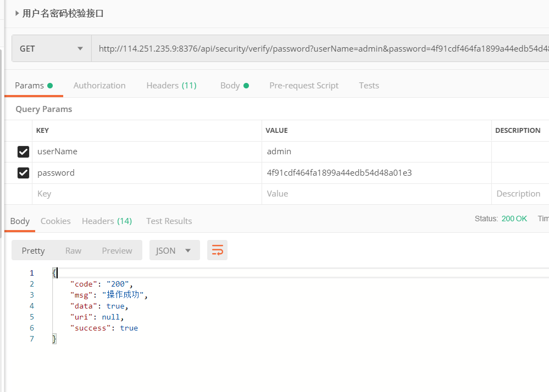
Task: Switch to the Authorization tab
Action: [x=99, y=86]
